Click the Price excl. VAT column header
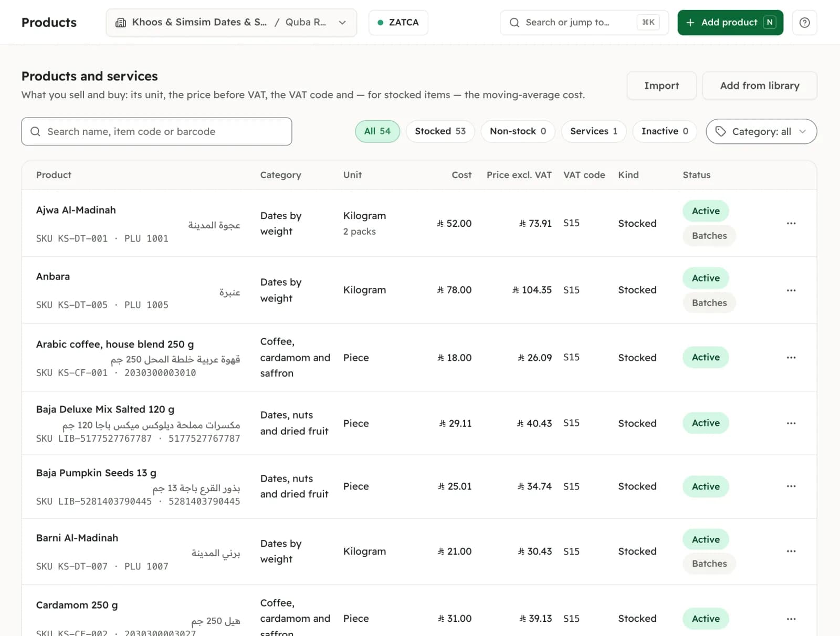 (x=519, y=175)
